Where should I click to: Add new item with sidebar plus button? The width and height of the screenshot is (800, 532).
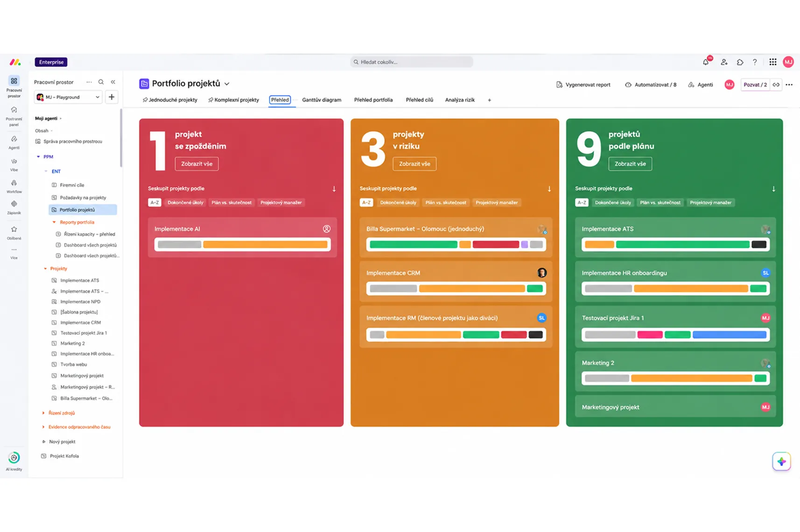pyautogui.click(x=112, y=97)
